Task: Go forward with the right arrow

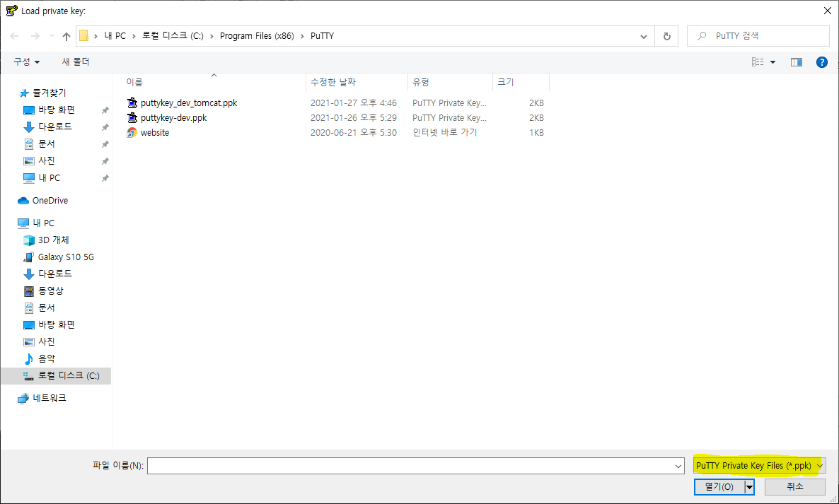Action: [35, 36]
